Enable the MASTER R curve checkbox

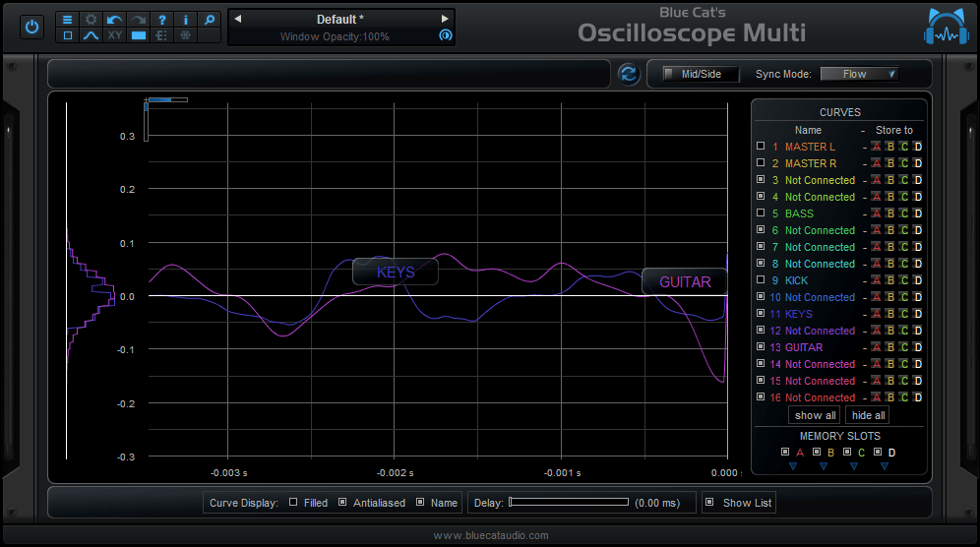761,162
